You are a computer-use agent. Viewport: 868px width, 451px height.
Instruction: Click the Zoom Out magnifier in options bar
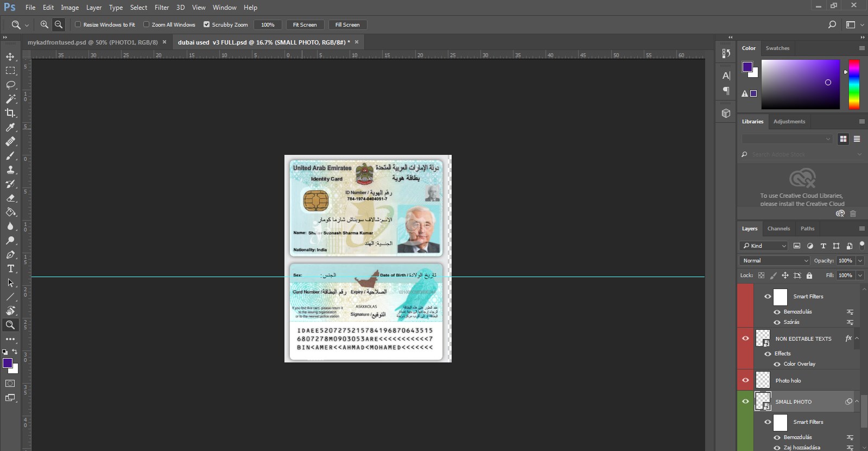coord(59,24)
